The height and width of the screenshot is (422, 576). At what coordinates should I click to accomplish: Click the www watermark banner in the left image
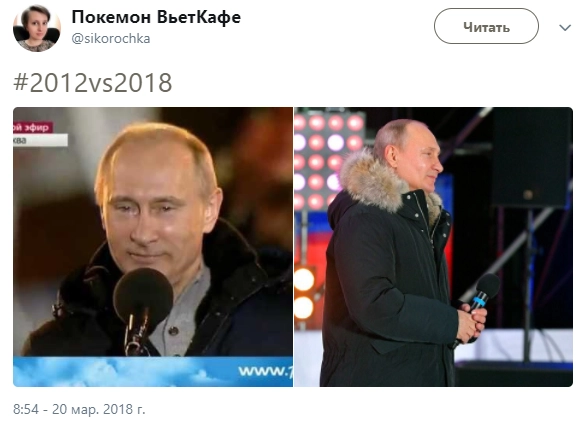265,371
